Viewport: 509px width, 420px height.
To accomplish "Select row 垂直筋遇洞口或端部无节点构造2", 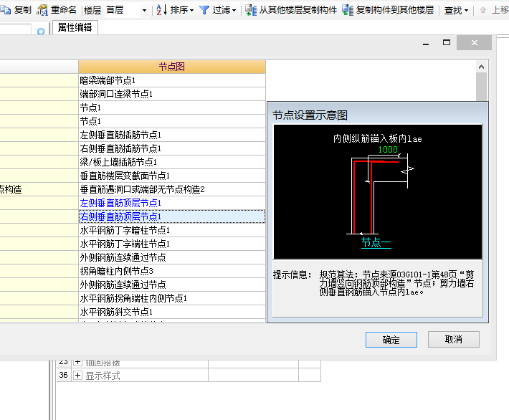I will click(172, 189).
